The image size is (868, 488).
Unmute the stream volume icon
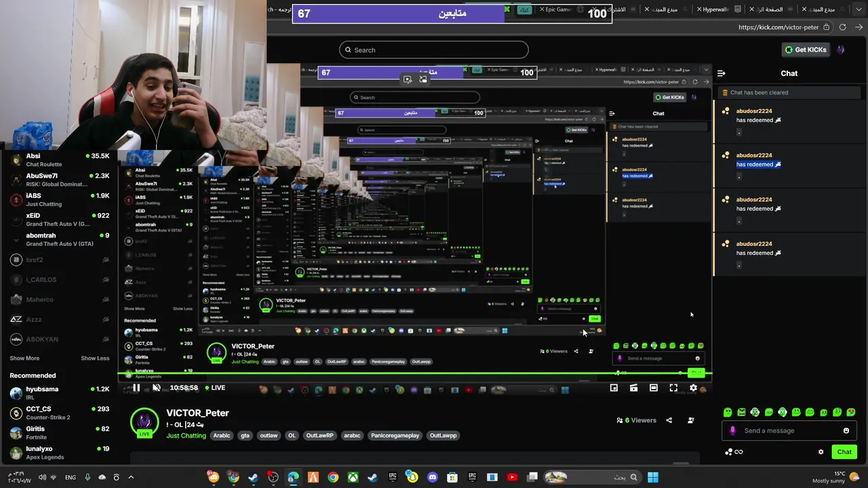click(157, 388)
